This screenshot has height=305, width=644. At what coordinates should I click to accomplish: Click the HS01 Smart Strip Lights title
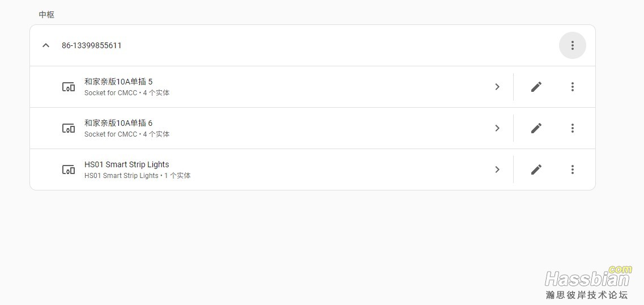127,164
